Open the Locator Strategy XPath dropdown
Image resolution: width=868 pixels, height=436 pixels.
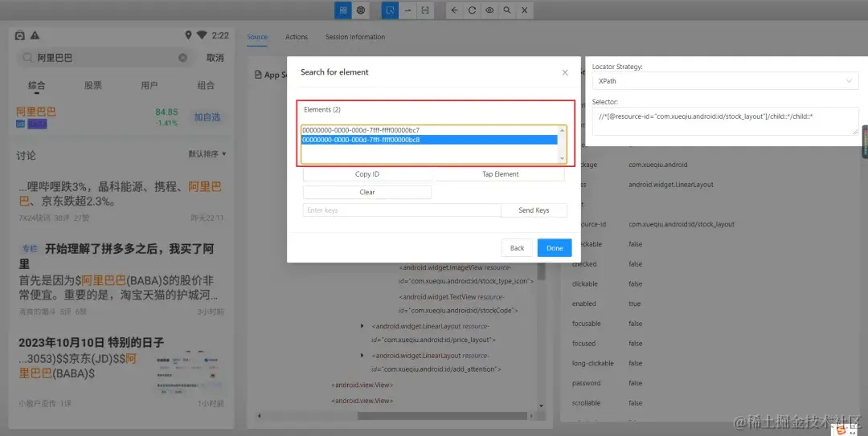click(725, 81)
